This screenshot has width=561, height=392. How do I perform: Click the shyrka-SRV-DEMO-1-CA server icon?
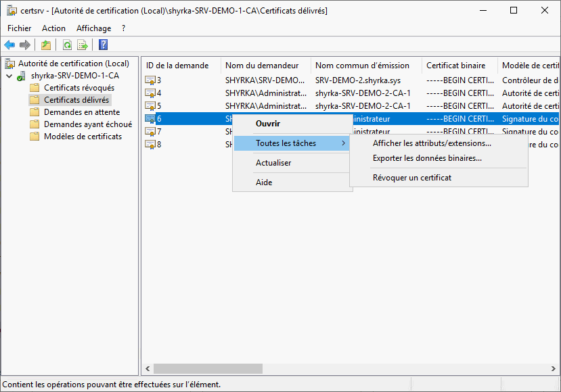click(22, 76)
